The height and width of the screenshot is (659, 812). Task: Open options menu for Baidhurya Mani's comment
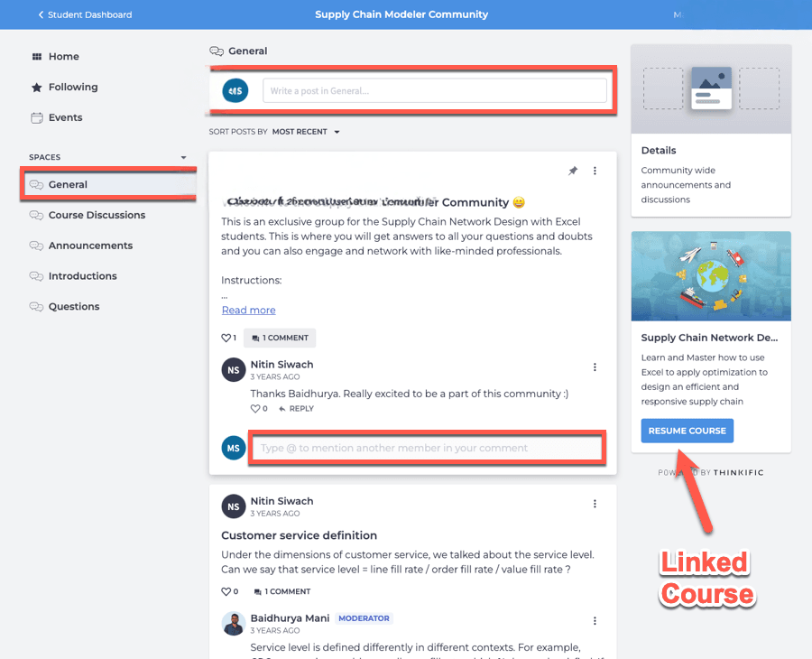tap(595, 621)
